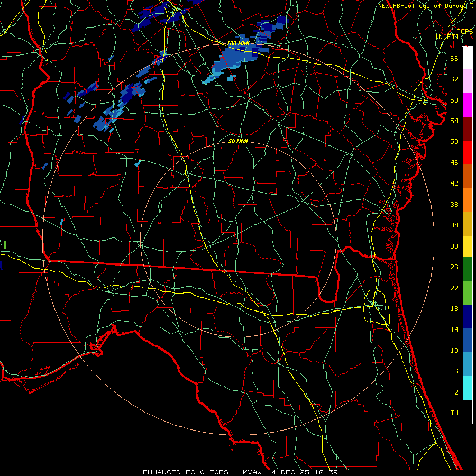Pick the bright orange legend swatch
Screen dimensions: 476x476
point(467,199)
